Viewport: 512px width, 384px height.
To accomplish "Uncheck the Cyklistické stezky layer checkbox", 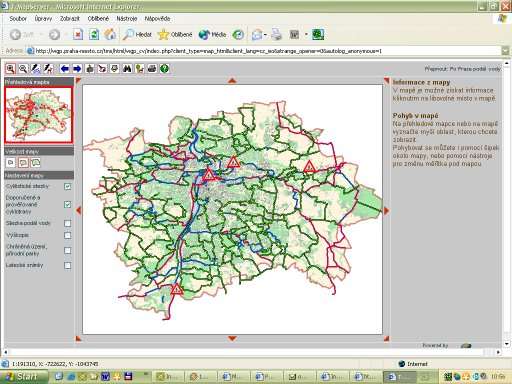I will click(68, 186).
